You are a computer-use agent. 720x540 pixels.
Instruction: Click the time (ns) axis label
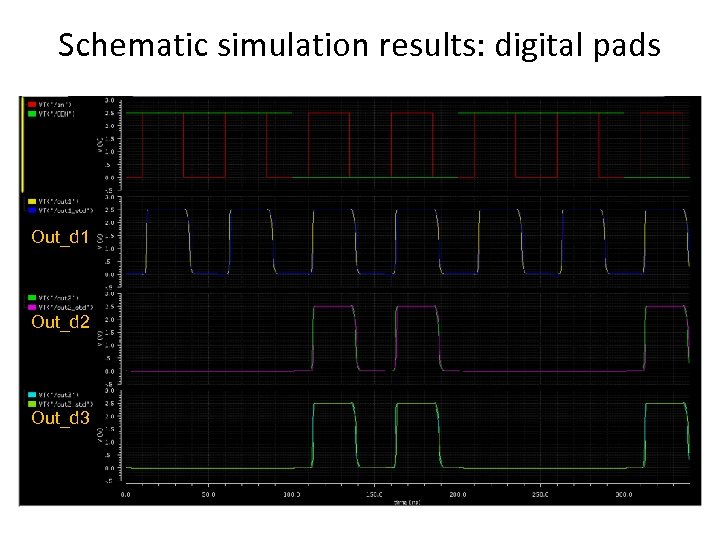point(407,502)
